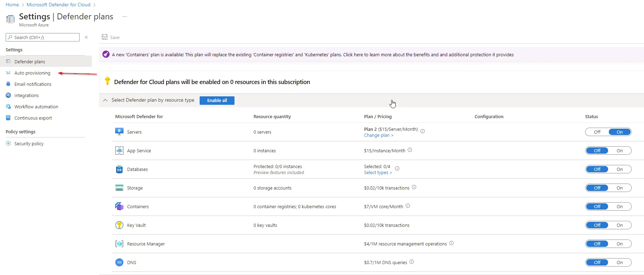
Task: Collapse the settings sidebar menu
Action: 86,37
